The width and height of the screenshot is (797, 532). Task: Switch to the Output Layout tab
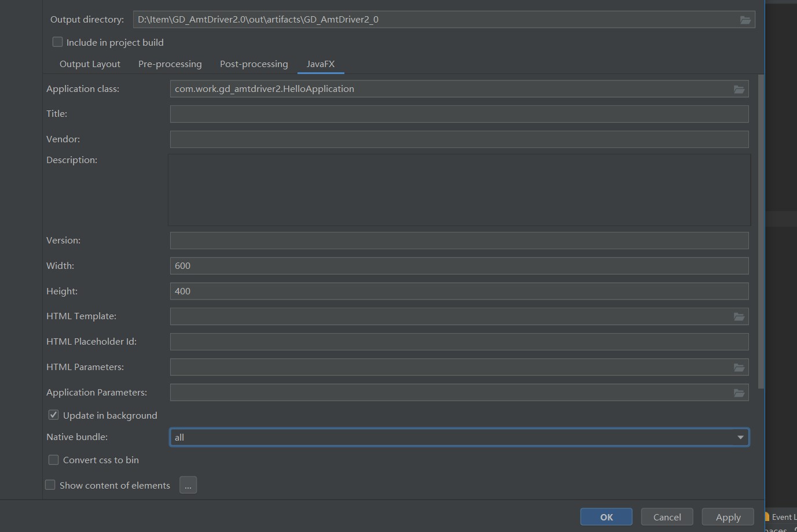coord(90,64)
